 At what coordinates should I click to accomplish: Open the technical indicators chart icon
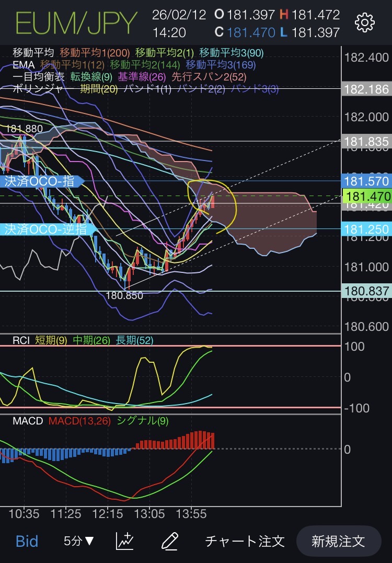coord(124,541)
